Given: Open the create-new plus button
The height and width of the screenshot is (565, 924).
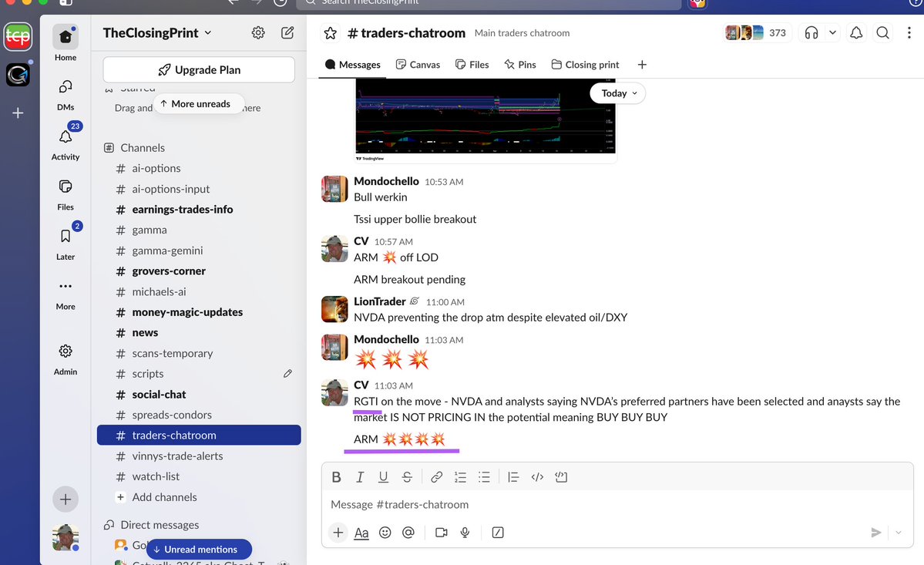Looking at the screenshot, I should pyautogui.click(x=66, y=499).
